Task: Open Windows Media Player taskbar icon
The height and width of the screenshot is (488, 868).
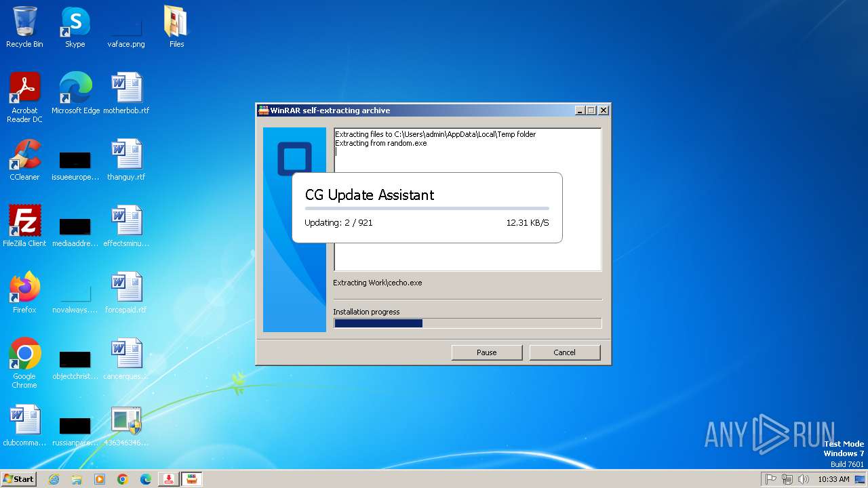Action: [x=100, y=479]
